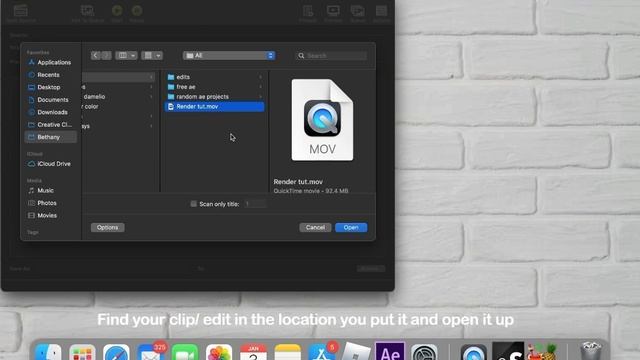Choose Photos under Media in sidebar
640x360 pixels.
(42, 203)
